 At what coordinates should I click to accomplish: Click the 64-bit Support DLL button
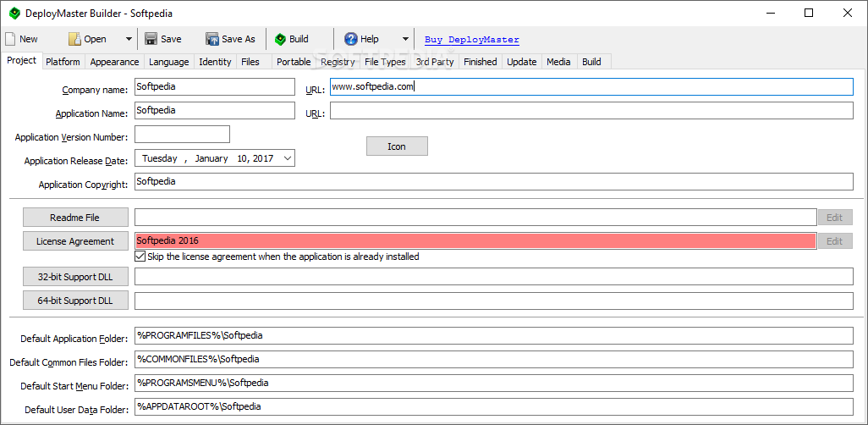[75, 301]
